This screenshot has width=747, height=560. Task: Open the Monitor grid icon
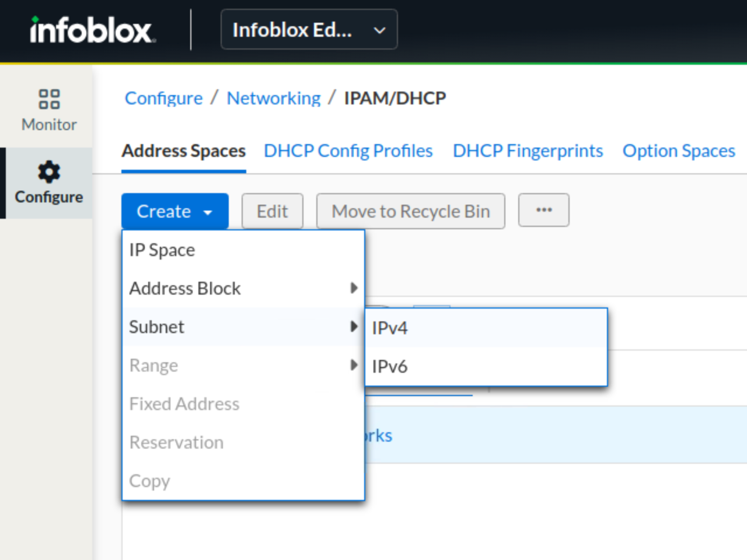49,99
